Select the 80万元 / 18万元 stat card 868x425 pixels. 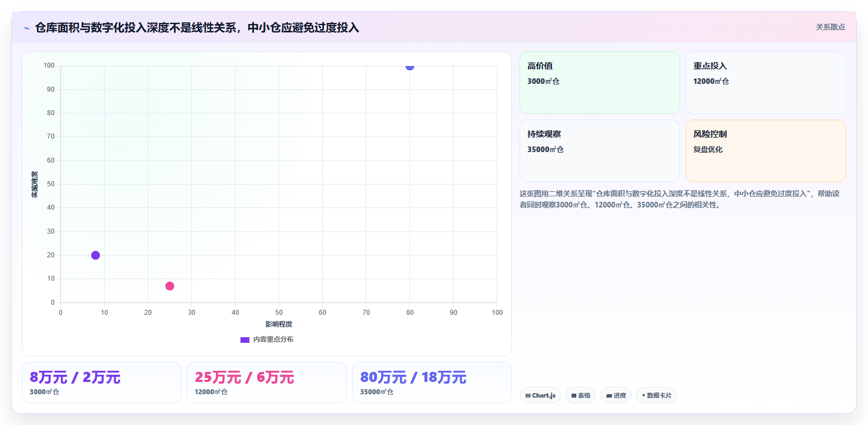[432, 382]
